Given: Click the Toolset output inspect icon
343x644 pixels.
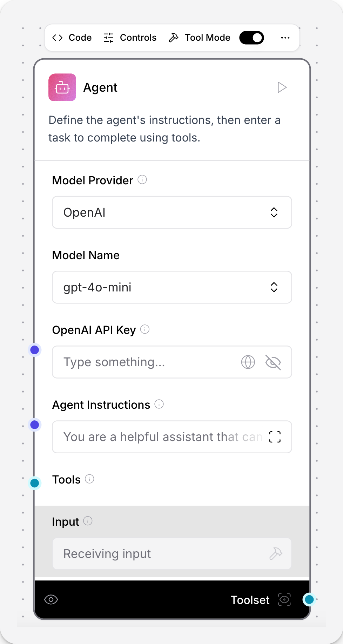Looking at the screenshot, I should pyautogui.click(x=284, y=599).
